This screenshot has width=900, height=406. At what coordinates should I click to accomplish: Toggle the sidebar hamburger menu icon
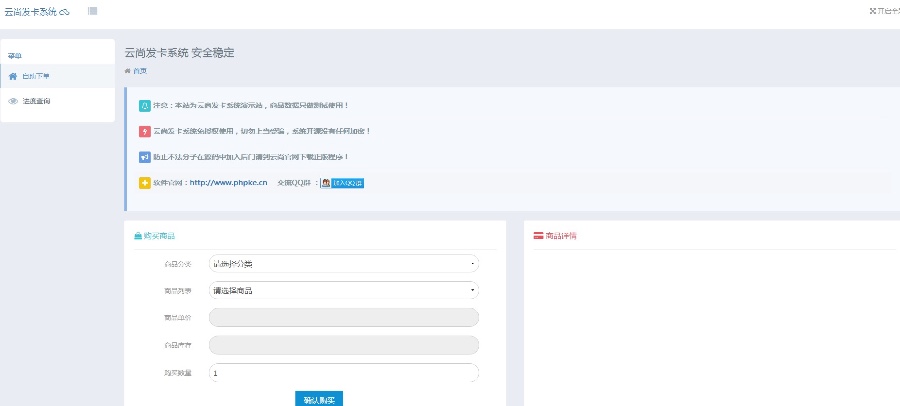92,11
